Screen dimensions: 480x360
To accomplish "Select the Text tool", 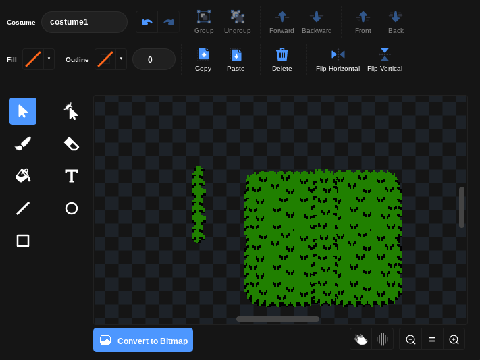I will 71,176.
